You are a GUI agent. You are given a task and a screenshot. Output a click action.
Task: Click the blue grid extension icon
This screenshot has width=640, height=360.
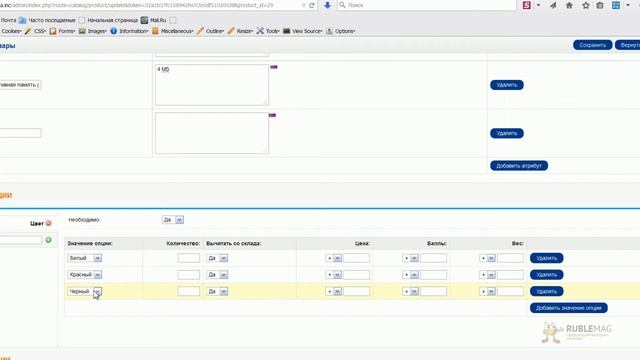click(616, 5)
